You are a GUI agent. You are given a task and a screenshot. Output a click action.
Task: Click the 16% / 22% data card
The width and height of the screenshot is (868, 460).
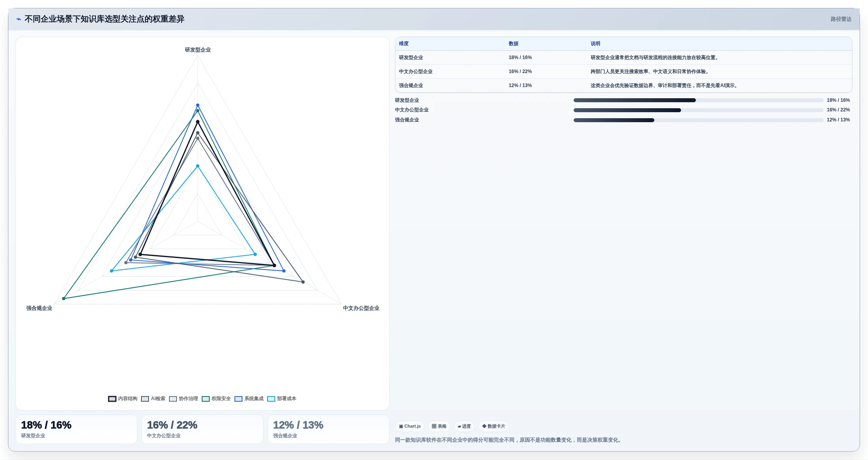(x=202, y=429)
